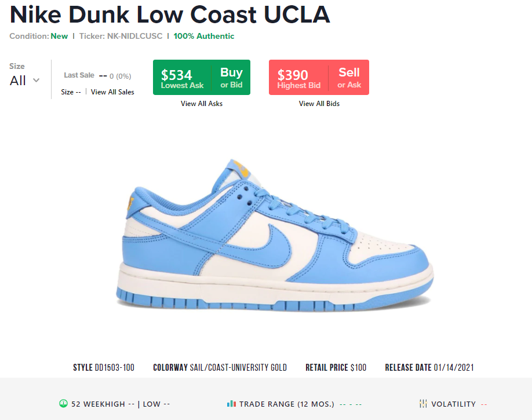
Task: Open View All Sales link
Action: click(x=112, y=92)
